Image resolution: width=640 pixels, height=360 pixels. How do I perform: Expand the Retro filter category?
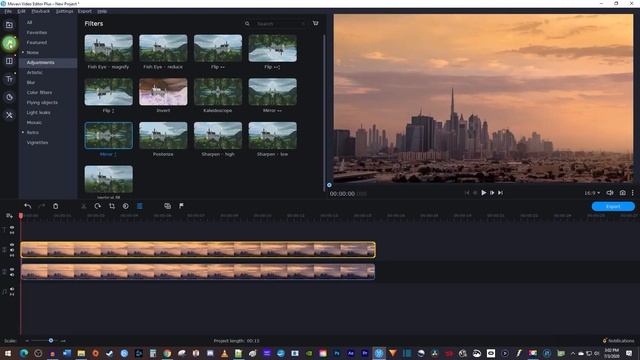[x=23, y=133]
